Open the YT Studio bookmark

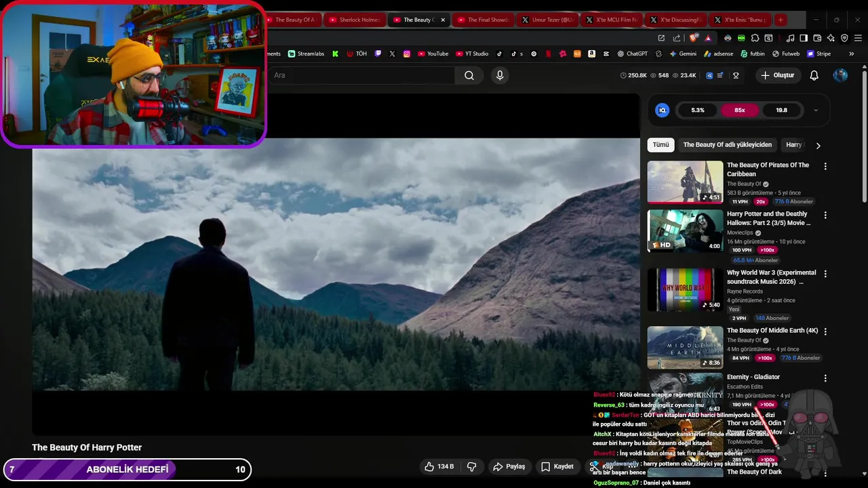472,54
